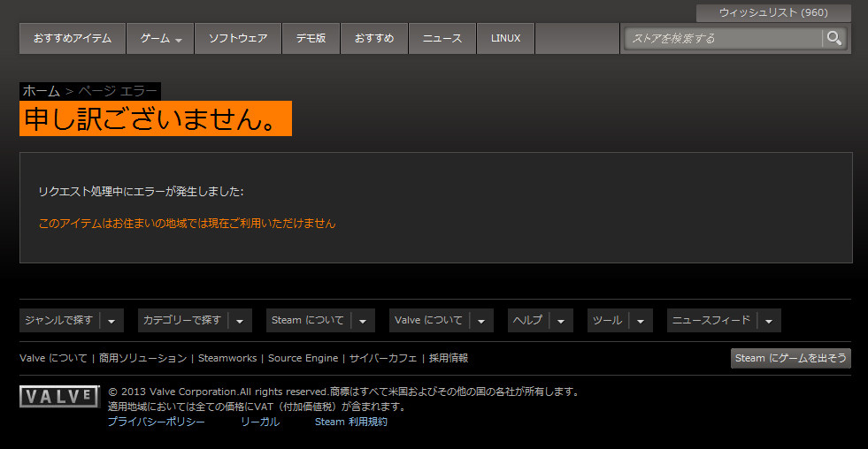Viewport: 868px width, 449px height.
Task: Click the 申し訳ございません。 heading
Action: coord(156,118)
